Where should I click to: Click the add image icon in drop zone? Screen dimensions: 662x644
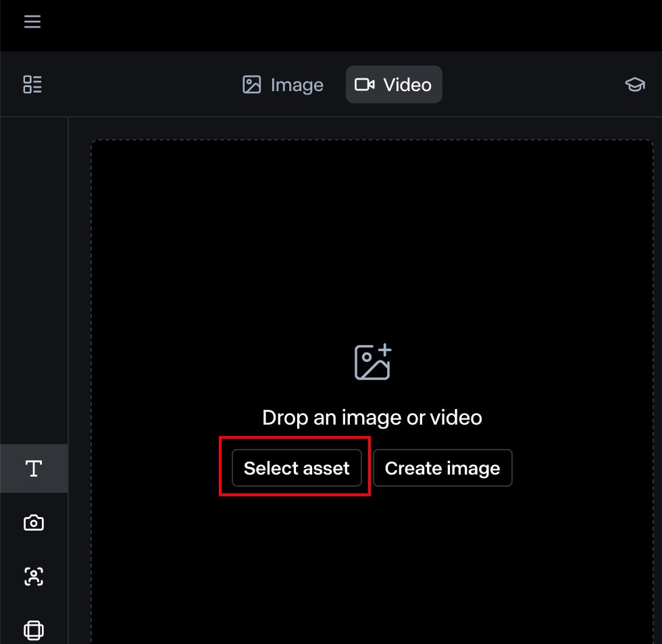pos(373,362)
